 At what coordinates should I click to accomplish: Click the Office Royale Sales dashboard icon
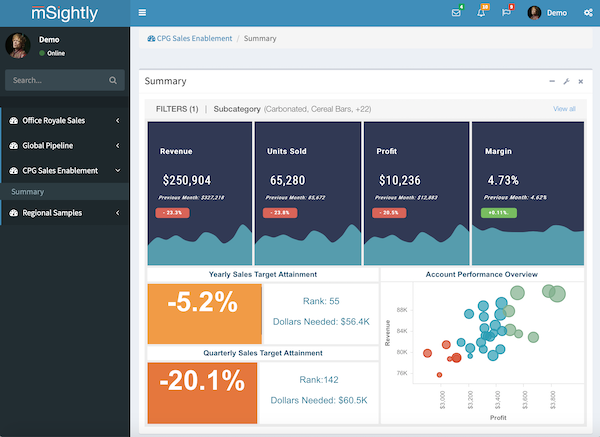pos(13,121)
